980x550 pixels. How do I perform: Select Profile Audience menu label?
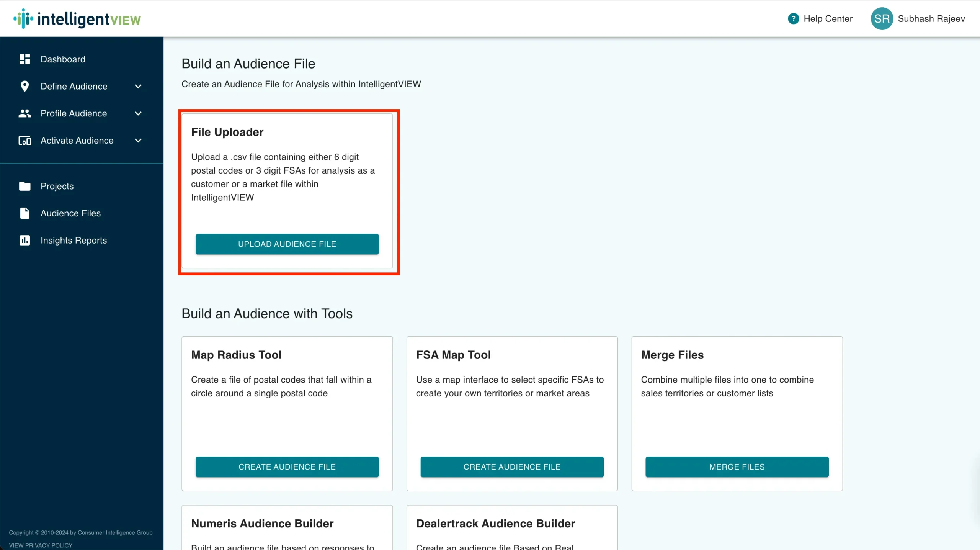point(73,114)
